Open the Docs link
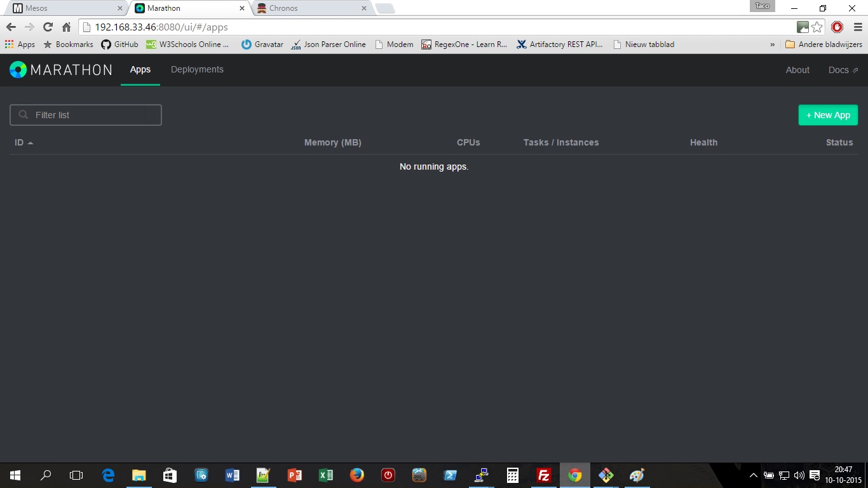Screen dimensions: 868x488 click(843, 70)
